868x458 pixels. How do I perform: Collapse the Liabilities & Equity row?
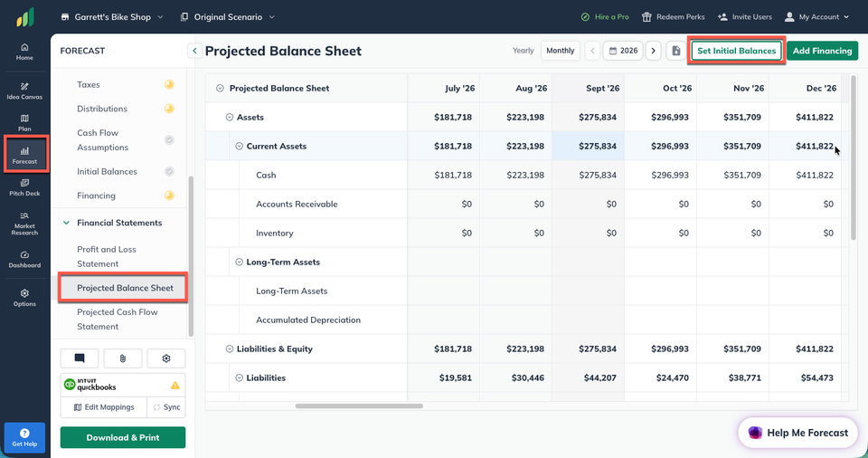tap(229, 348)
